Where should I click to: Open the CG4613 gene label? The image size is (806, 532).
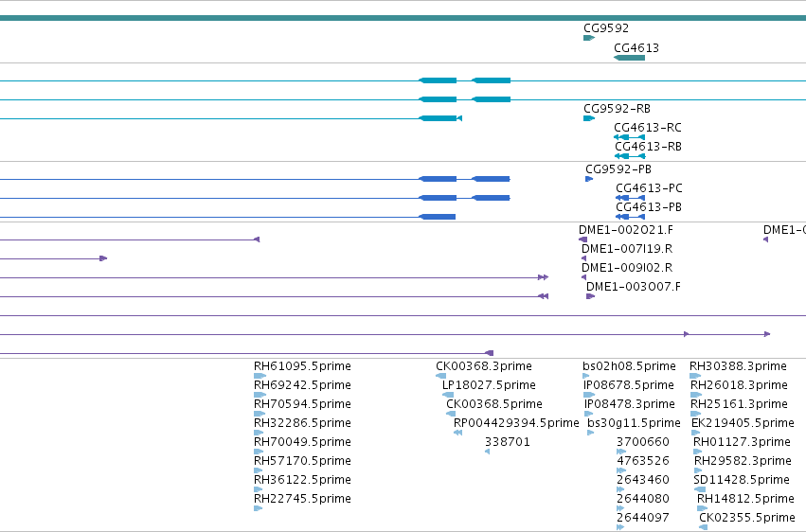(636, 47)
